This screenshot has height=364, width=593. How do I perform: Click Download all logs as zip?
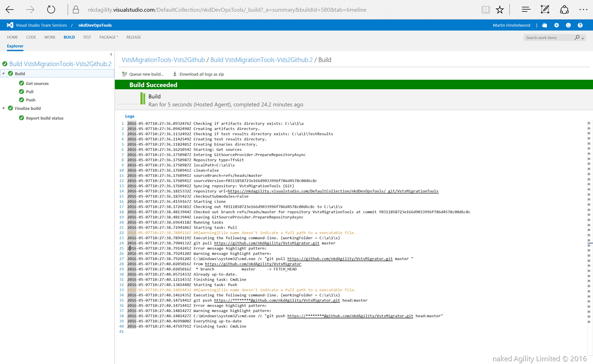(x=198, y=74)
